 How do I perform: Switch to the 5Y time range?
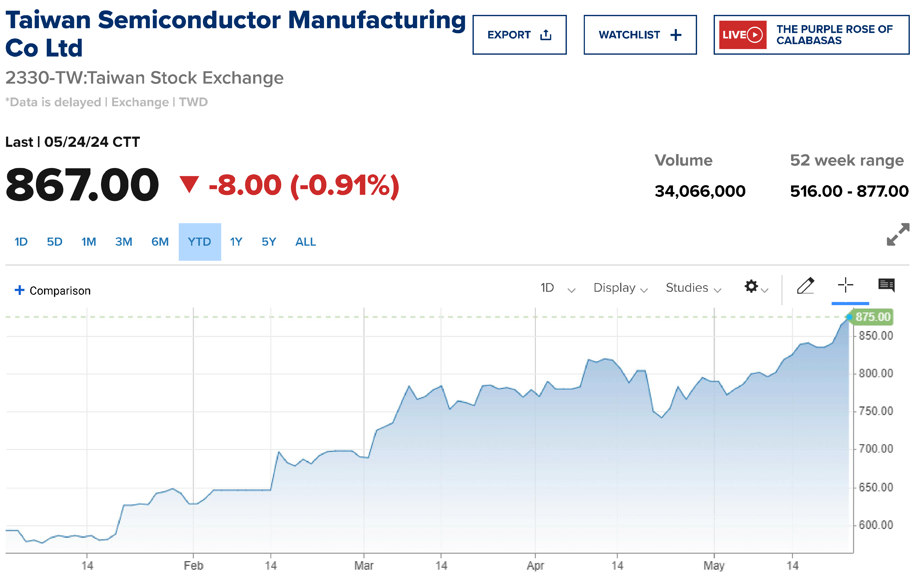click(269, 242)
